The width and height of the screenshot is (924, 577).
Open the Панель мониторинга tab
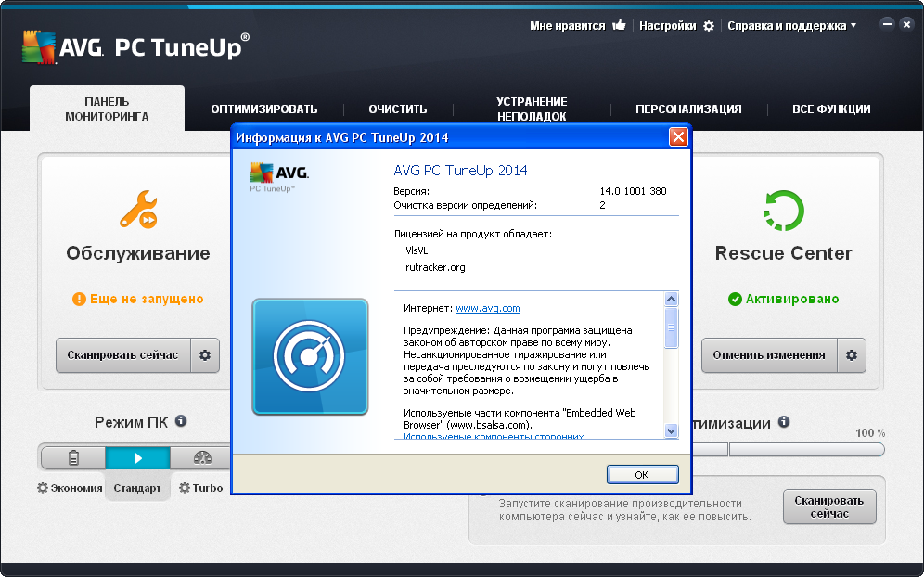pos(107,109)
